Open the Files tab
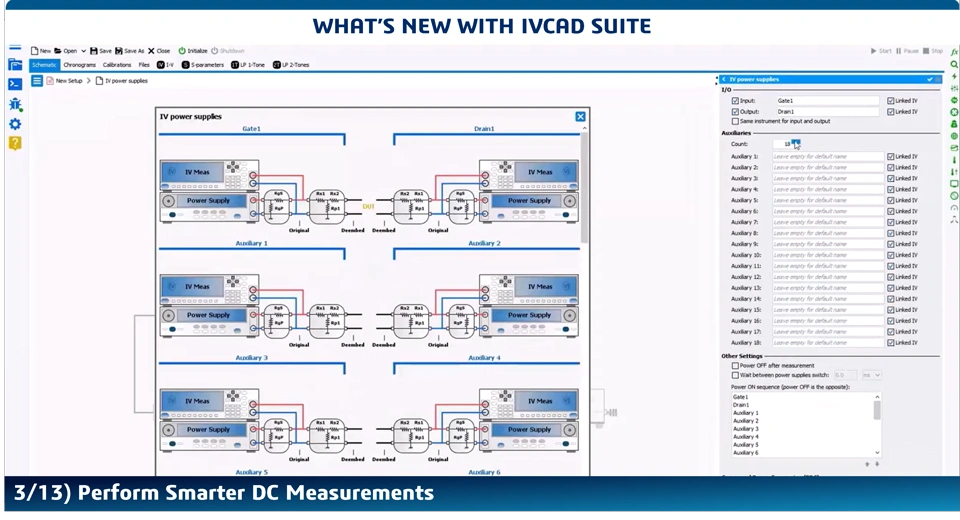Screen dimensions: 960x520 click(x=144, y=65)
